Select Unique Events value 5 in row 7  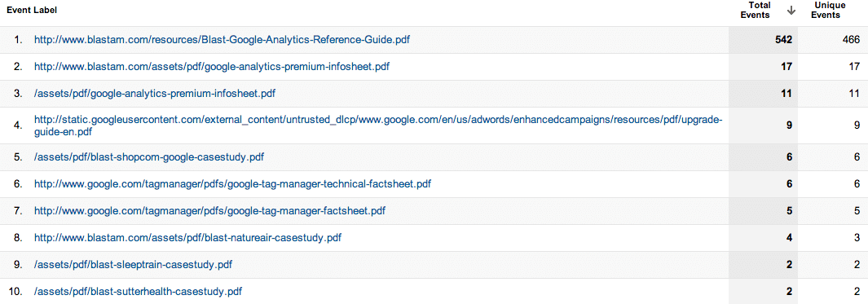[857, 211]
